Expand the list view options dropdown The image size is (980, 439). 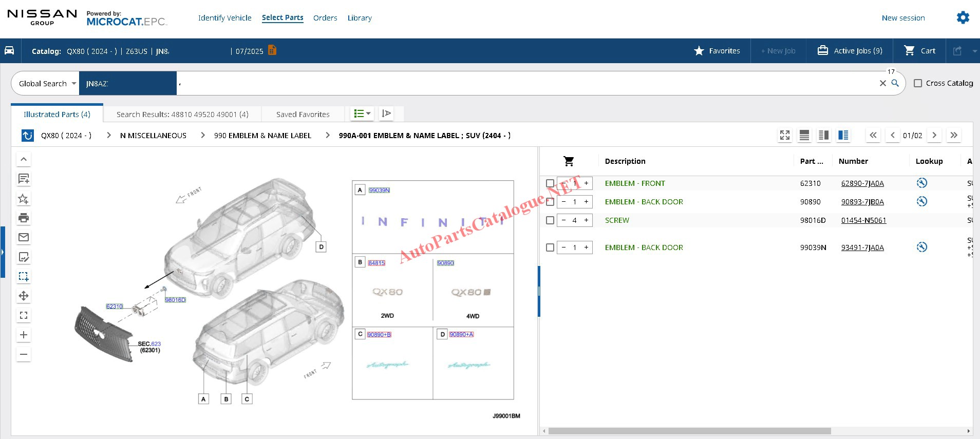[x=362, y=113]
